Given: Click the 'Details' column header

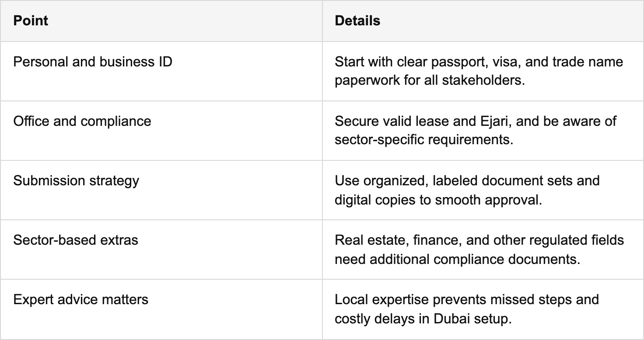Looking at the screenshot, I should tap(357, 21).
